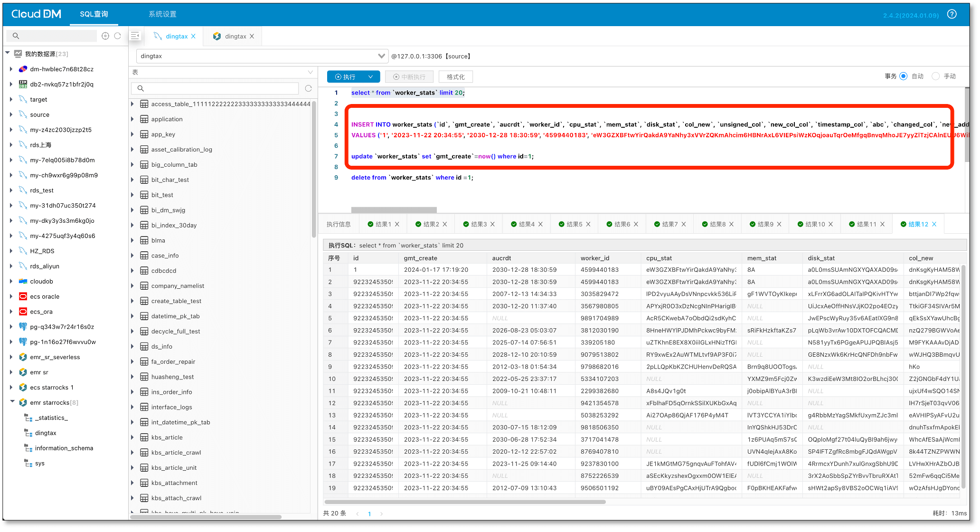Open the dingtax database dropdown
Screen dimensions: 980x532
[x=381, y=56]
